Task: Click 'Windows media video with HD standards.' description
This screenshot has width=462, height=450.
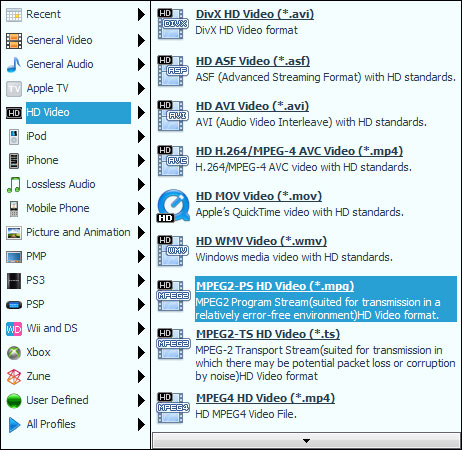Action: click(294, 257)
